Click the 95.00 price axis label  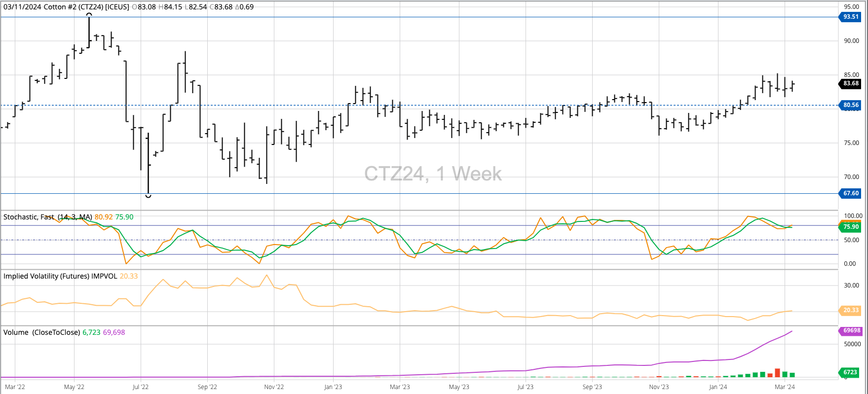click(851, 7)
